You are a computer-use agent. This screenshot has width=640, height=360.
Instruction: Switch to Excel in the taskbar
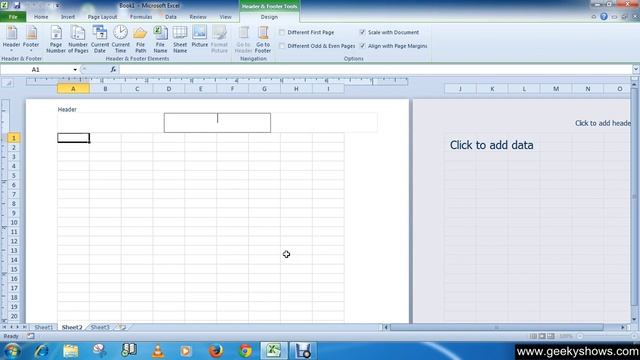(x=273, y=351)
